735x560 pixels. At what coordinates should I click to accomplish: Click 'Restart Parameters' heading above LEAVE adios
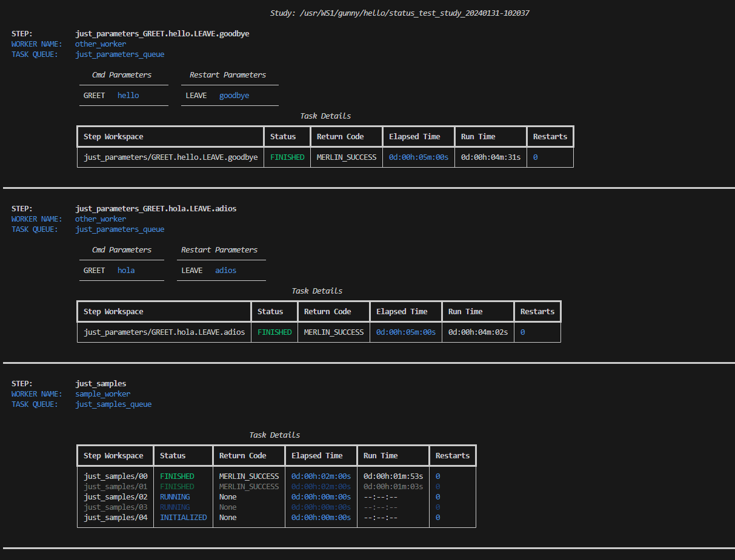219,250
